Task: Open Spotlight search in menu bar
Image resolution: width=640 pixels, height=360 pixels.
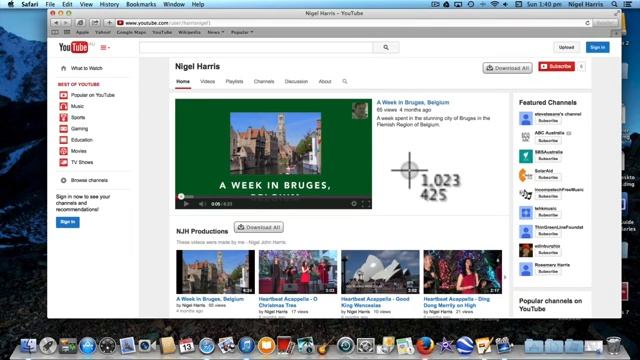Action: (614, 4)
